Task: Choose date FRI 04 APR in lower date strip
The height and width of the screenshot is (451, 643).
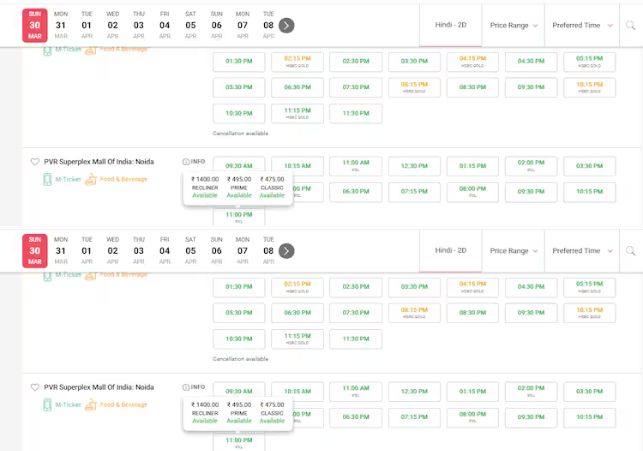Action: click(164, 251)
